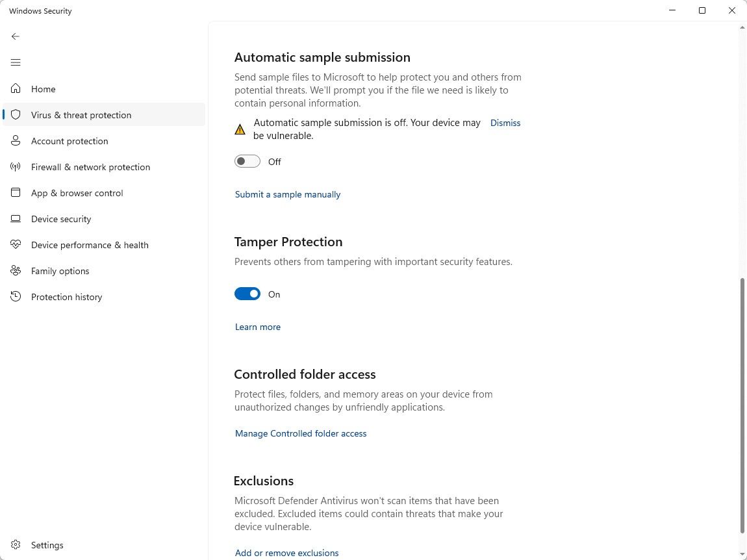Image resolution: width=747 pixels, height=560 pixels.
Task: Click Learn more under Tamper Protection
Action: [x=258, y=327]
